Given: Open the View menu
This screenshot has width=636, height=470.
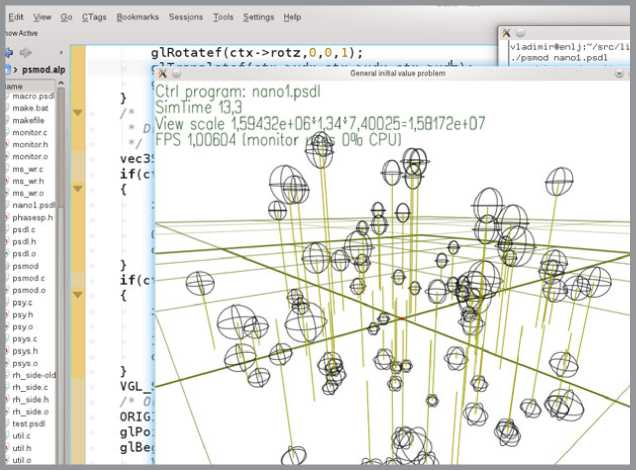Looking at the screenshot, I should 42,17.
